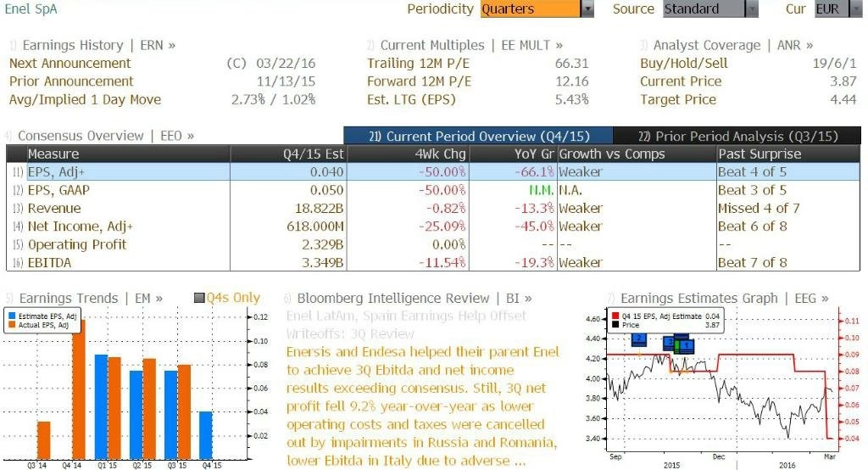Open the Periodicity Quarters dropdown arrow
Viewport: 868px width, 470px height.
click(587, 8)
